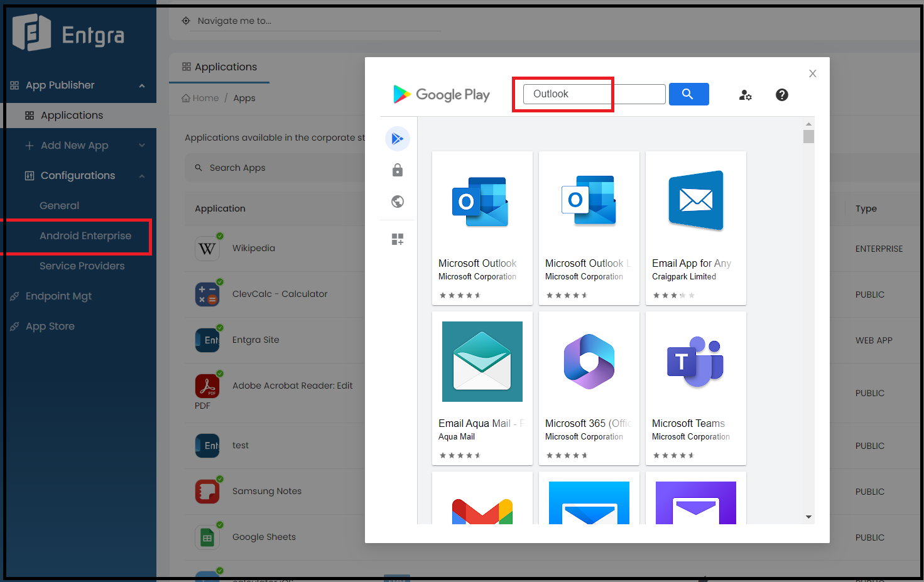Click the ClevCalc - Calculator name
Screen dimensions: 924x582
(280, 294)
